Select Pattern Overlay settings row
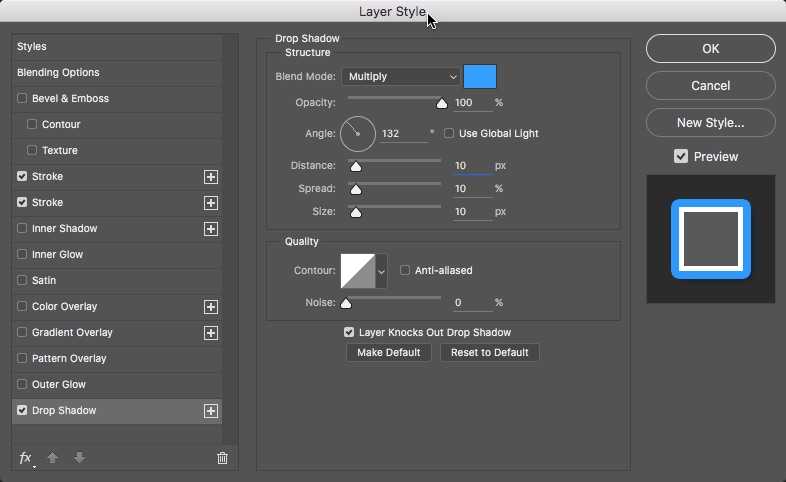The width and height of the screenshot is (786, 482). [x=117, y=358]
